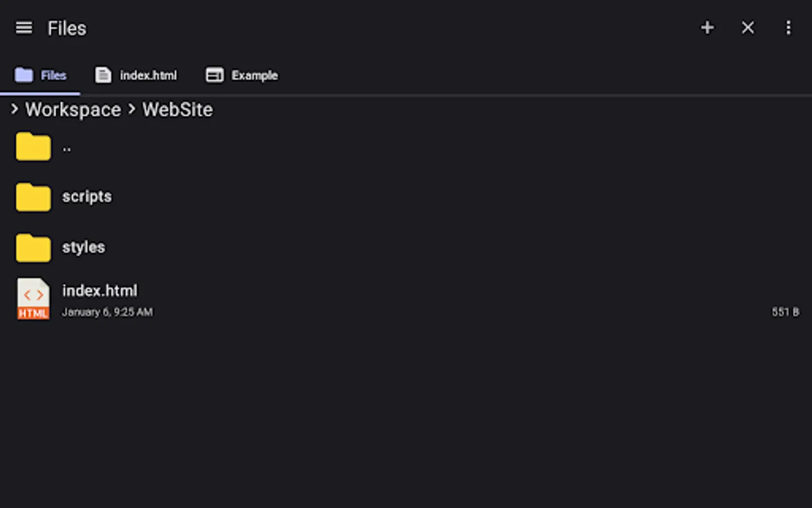The width and height of the screenshot is (812, 508).
Task: Click the plus icon to add new
Action: point(707,28)
